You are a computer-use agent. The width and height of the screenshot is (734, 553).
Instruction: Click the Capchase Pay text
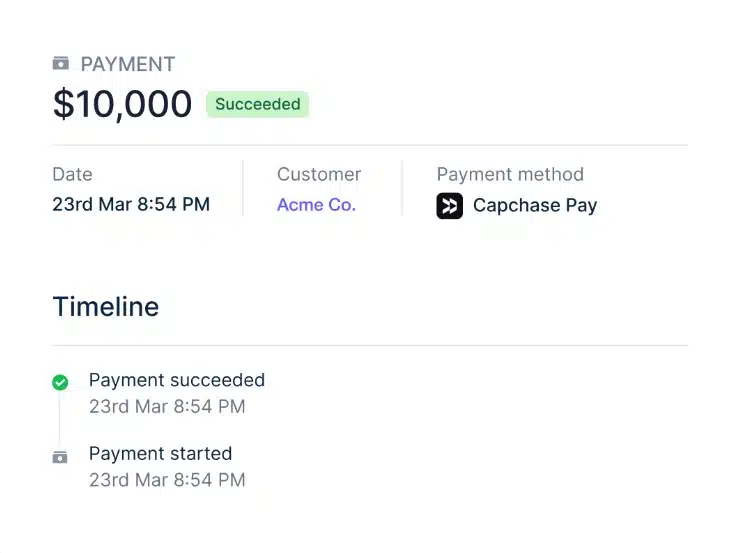point(535,206)
